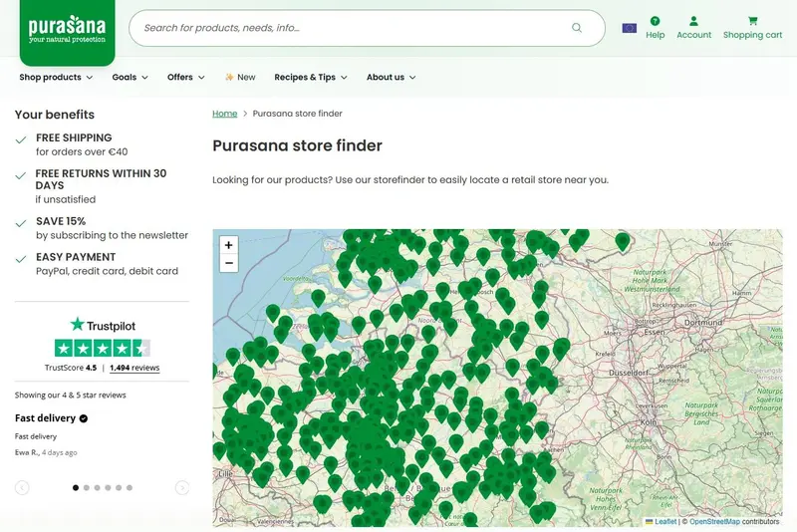Open Help via question mark icon
The image size is (797, 532).
tap(655, 21)
